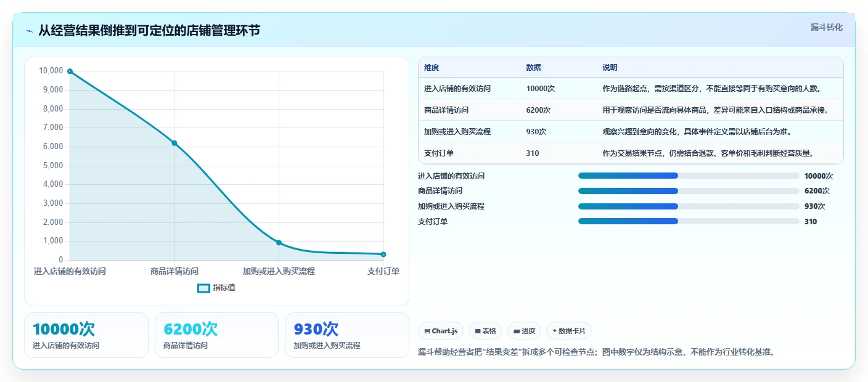Click the description starting 观察兴趣到意向的变化
Viewport: 868px width, 382px height.
pos(697,132)
